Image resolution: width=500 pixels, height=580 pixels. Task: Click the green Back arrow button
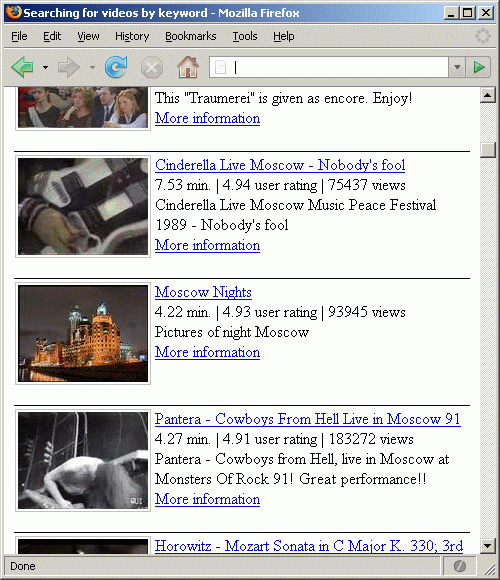point(23,67)
